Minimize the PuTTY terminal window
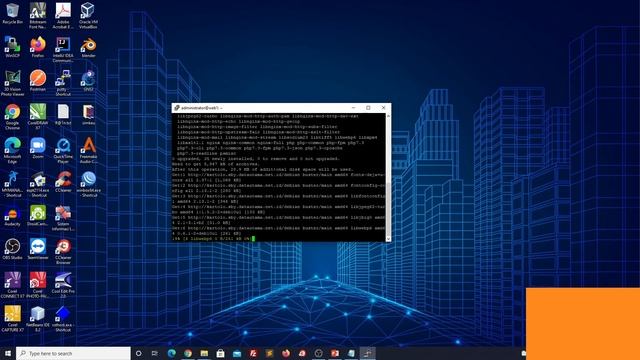Image resolution: width=640 pixels, height=360 pixels. [353, 108]
